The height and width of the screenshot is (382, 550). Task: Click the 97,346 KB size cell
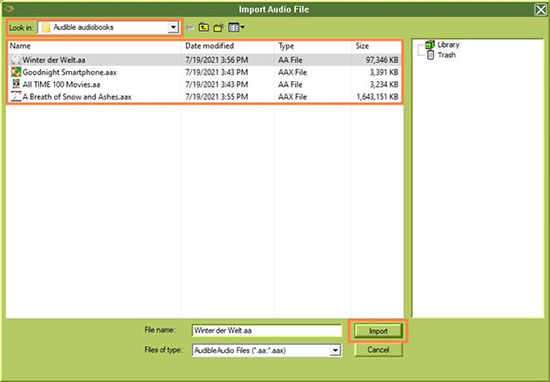click(x=382, y=60)
